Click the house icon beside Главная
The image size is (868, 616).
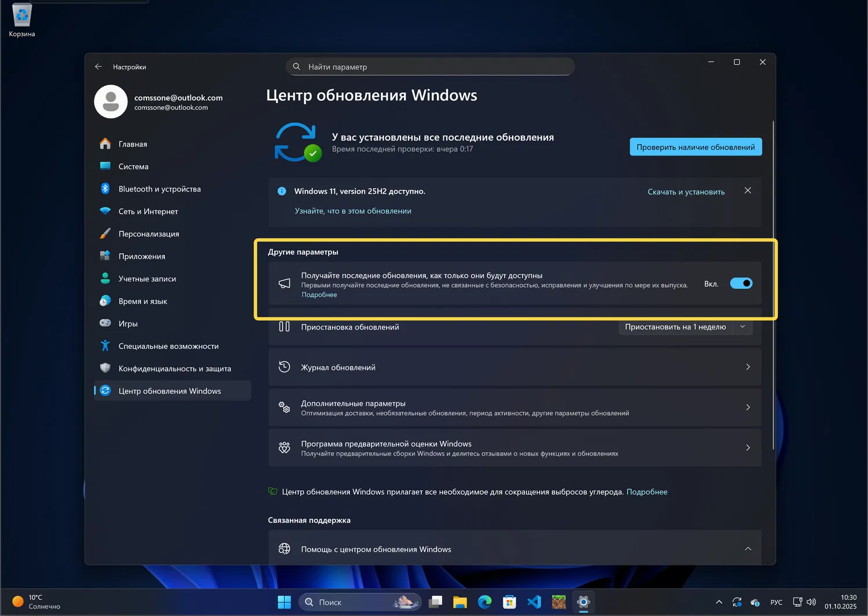click(x=105, y=144)
